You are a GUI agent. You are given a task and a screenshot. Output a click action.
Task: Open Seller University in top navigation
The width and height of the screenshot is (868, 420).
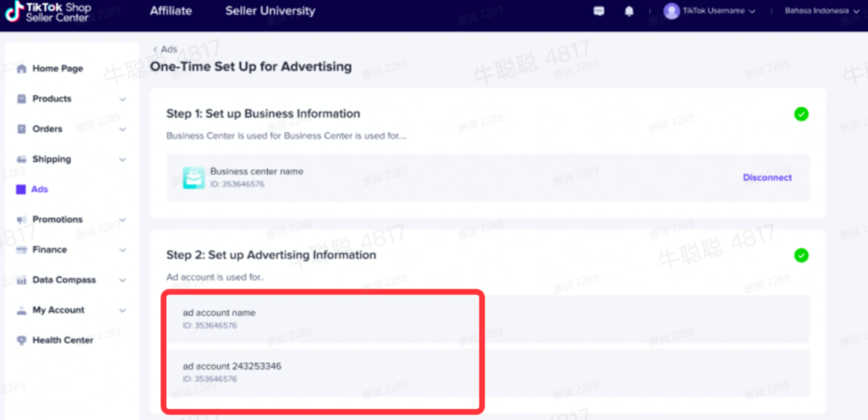point(270,11)
